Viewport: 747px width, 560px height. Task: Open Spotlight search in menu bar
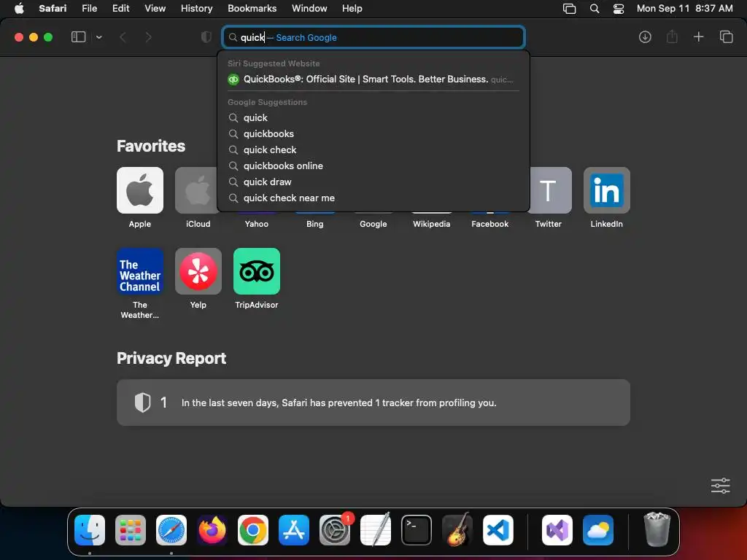click(594, 9)
